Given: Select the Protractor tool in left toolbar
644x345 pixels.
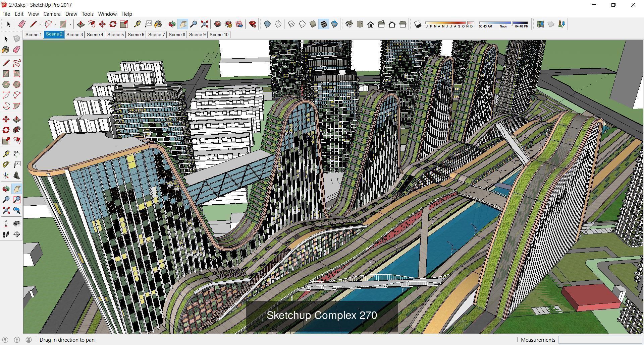Looking at the screenshot, I should [x=6, y=165].
